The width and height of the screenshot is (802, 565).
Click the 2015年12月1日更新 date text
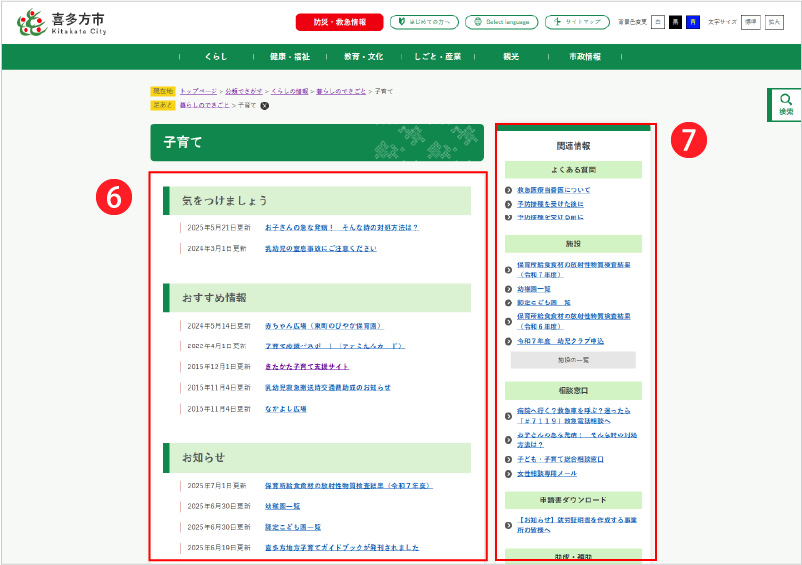tap(218, 367)
